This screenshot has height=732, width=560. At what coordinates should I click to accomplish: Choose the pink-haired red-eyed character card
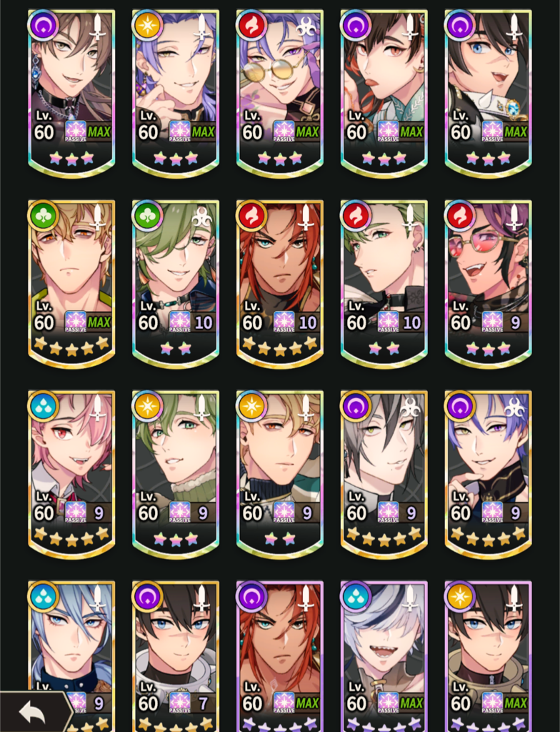[71, 475]
